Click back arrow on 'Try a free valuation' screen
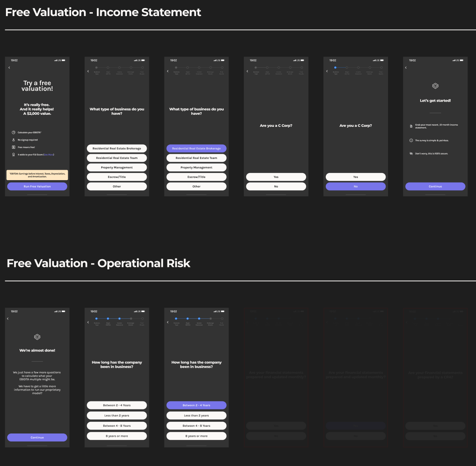 click(x=9, y=68)
